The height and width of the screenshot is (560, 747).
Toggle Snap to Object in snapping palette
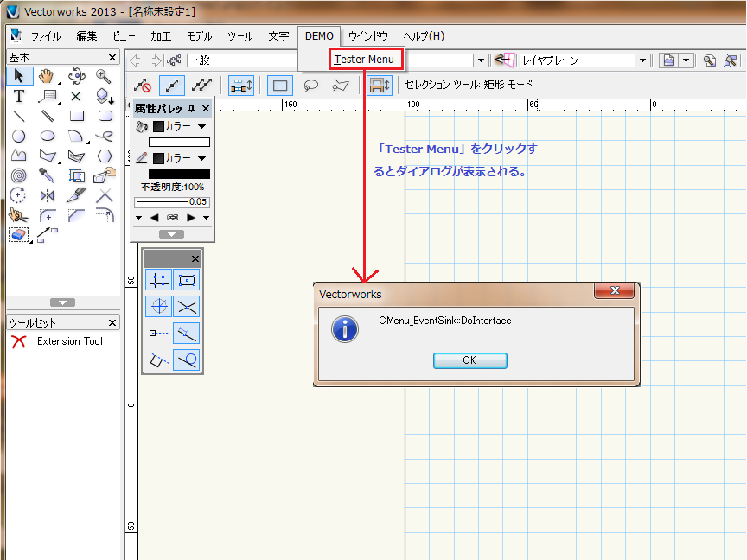[187, 280]
